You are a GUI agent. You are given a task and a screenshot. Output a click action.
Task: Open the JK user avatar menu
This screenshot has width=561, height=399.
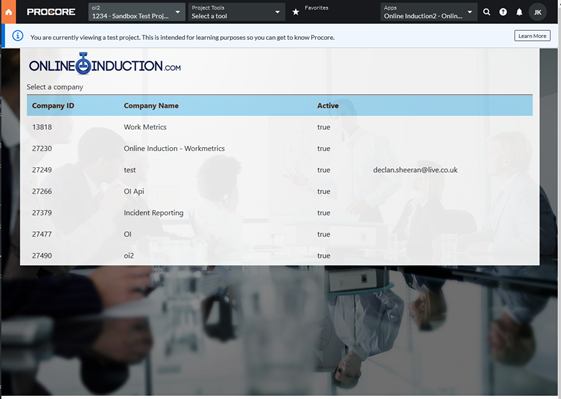(537, 12)
